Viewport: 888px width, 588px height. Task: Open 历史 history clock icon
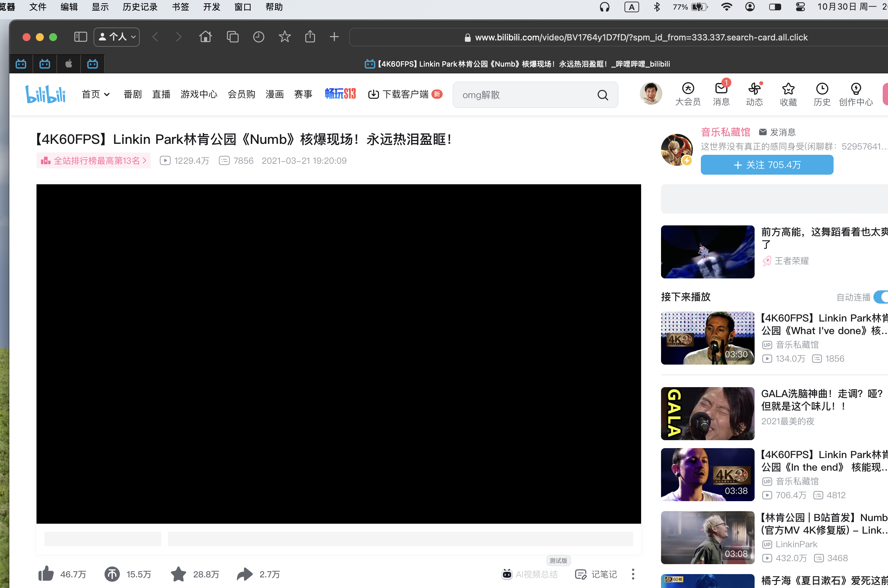pyautogui.click(x=822, y=89)
